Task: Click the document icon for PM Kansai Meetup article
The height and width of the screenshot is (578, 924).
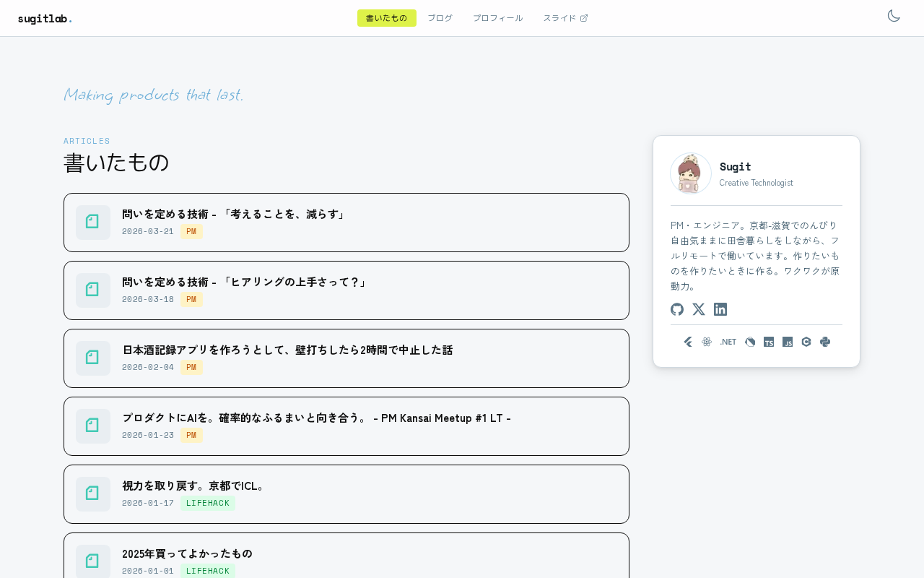Action: click(93, 426)
